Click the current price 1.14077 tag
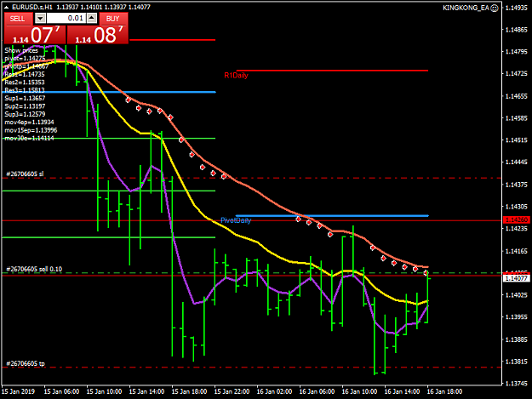This screenshot has width=532, height=399. coord(517,278)
